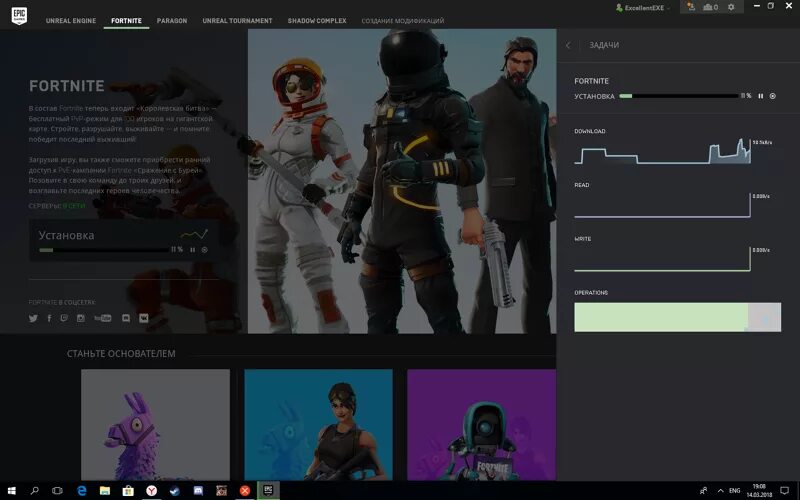Open the Windows Start menu
800x500 pixels.
click(x=11, y=490)
